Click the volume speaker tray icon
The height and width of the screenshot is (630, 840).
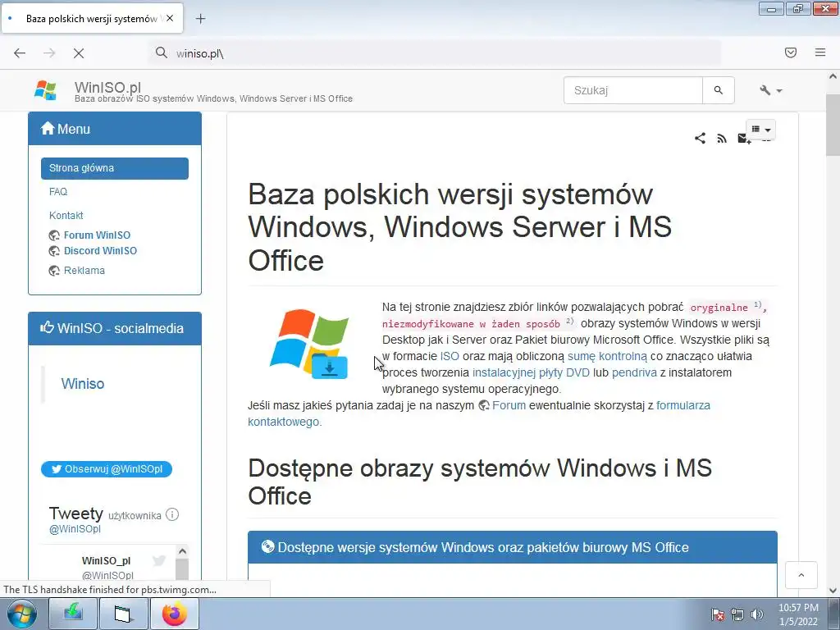[x=757, y=614]
